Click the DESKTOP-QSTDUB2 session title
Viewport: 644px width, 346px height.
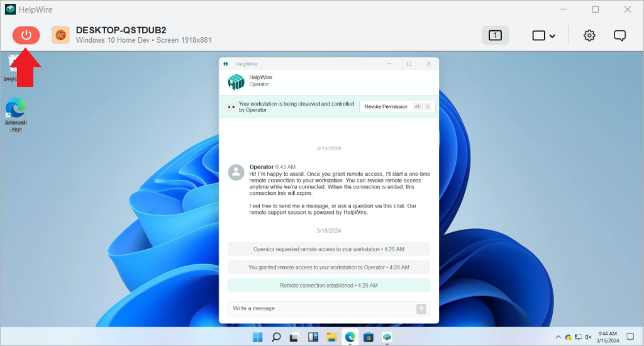click(x=121, y=30)
